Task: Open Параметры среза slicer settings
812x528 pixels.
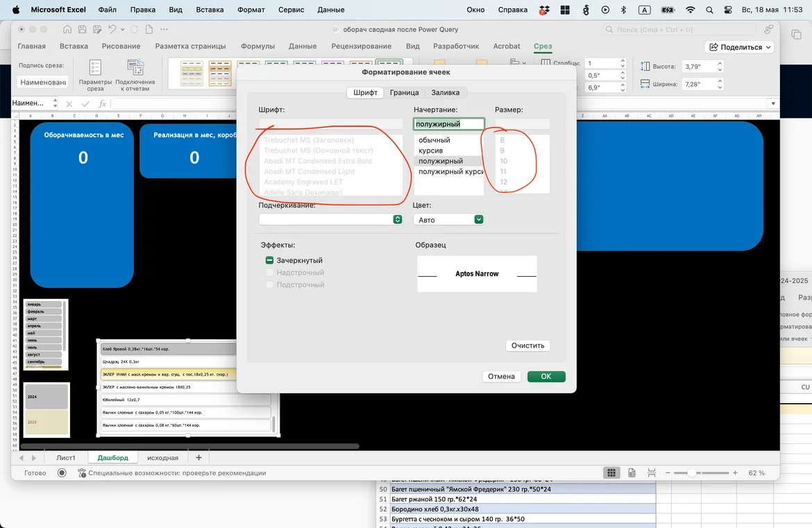Action: 95,75
